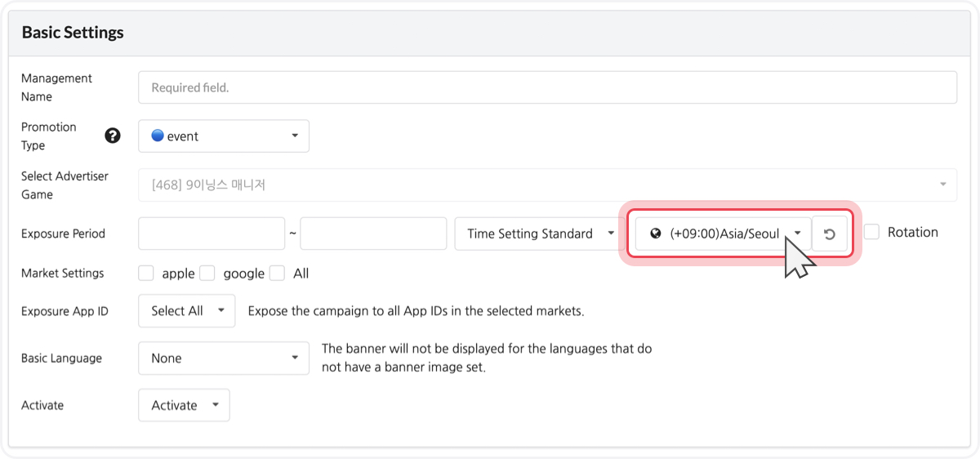Check the All markets checkbox
This screenshot has width=980, height=459.
pyautogui.click(x=278, y=273)
